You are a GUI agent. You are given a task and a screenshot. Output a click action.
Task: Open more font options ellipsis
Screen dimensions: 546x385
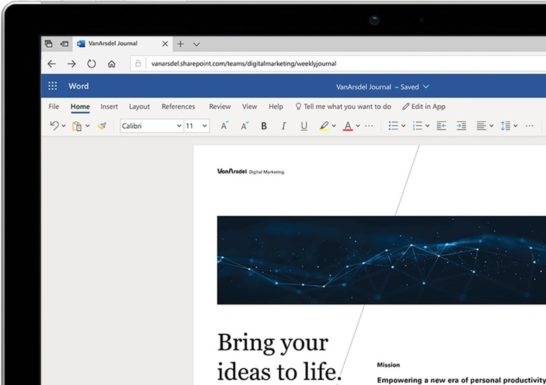point(369,126)
